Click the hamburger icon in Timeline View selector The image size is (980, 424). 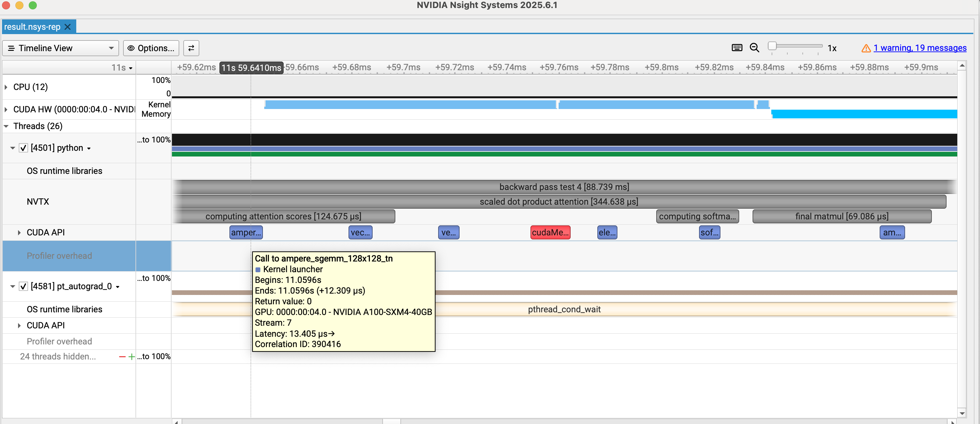click(11, 48)
